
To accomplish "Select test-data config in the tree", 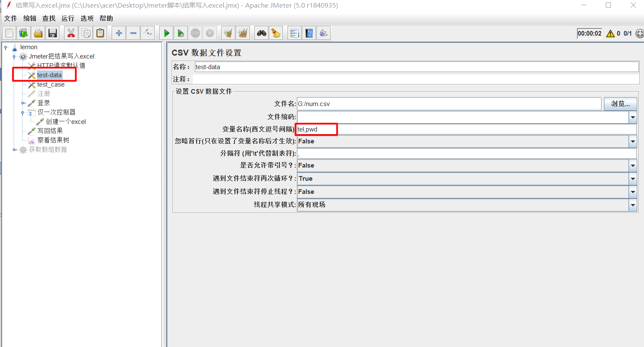I will click(49, 75).
